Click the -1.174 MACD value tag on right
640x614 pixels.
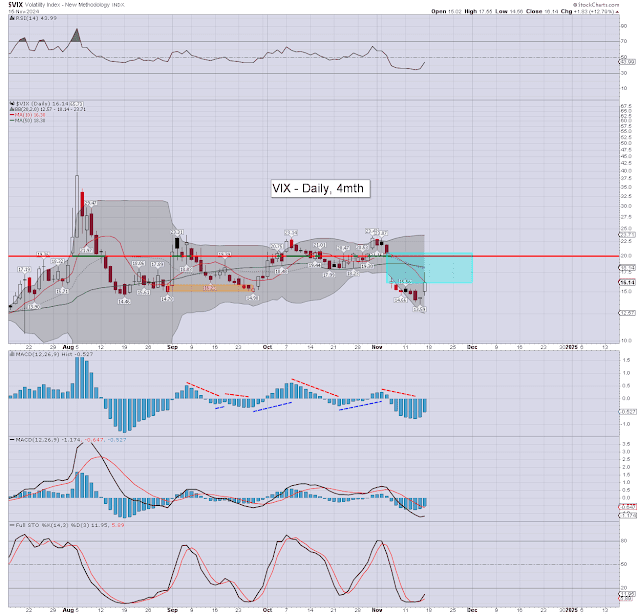click(x=628, y=515)
